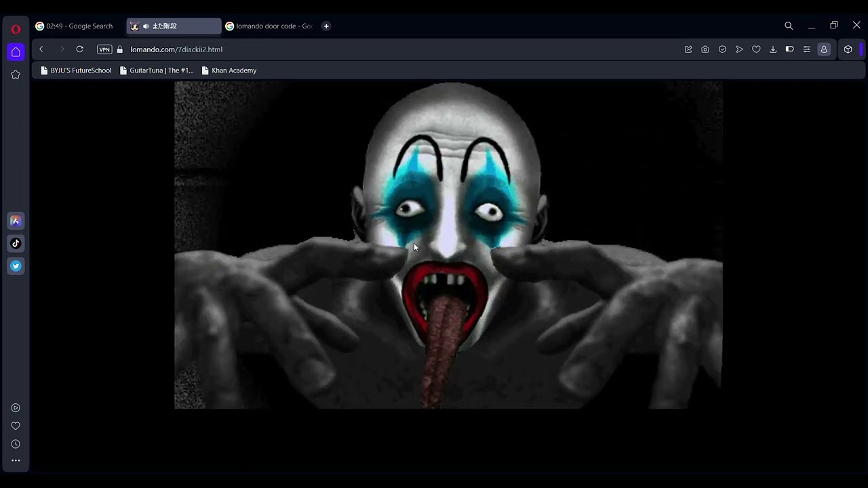Image resolution: width=868 pixels, height=488 pixels.
Task: Go back to the previous page
Action: pos(41,49)
